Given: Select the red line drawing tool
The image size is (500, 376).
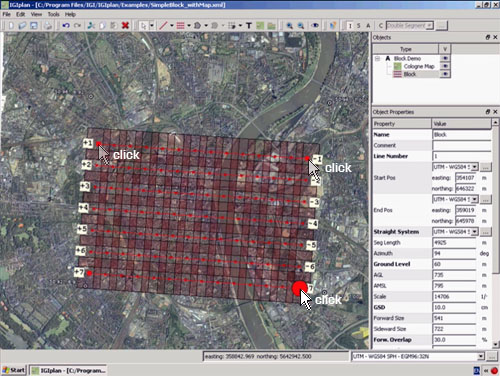Looking at the screenshot, I should (163, 25).
